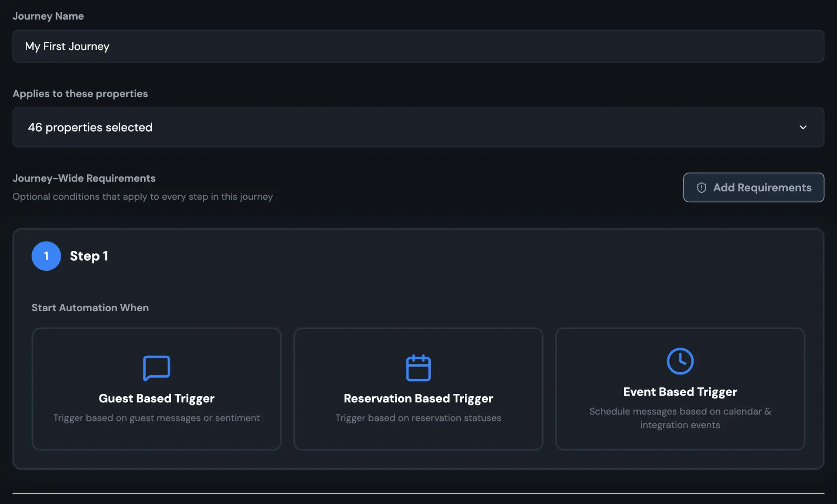The image size is (837, 504).
Task: Click the Journey Name label
Action: [x=48, y=16]
